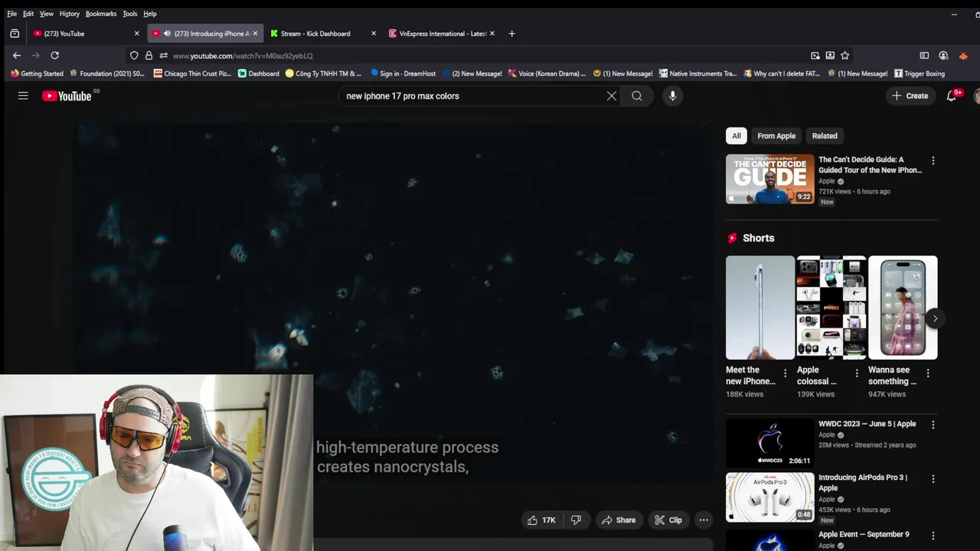Create a Clip of the video
This screenshot has width=980, height=551.
tap(668, 520)
